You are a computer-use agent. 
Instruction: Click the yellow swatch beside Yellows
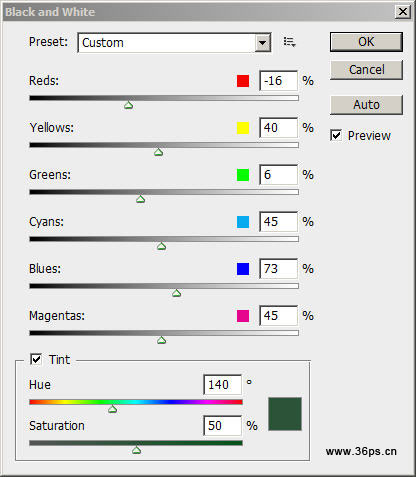tap(243, 128)
